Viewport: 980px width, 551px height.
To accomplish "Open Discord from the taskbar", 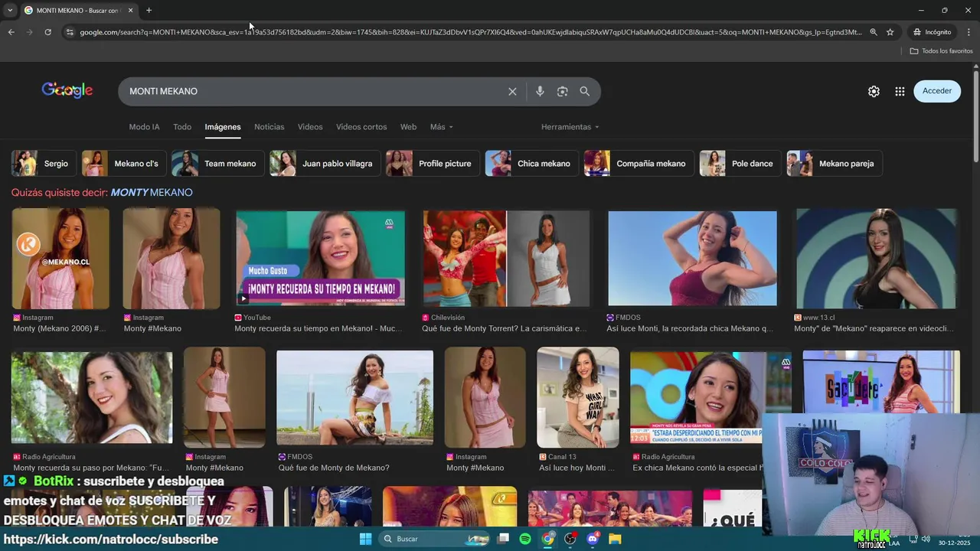I will [x=592, y=539].
